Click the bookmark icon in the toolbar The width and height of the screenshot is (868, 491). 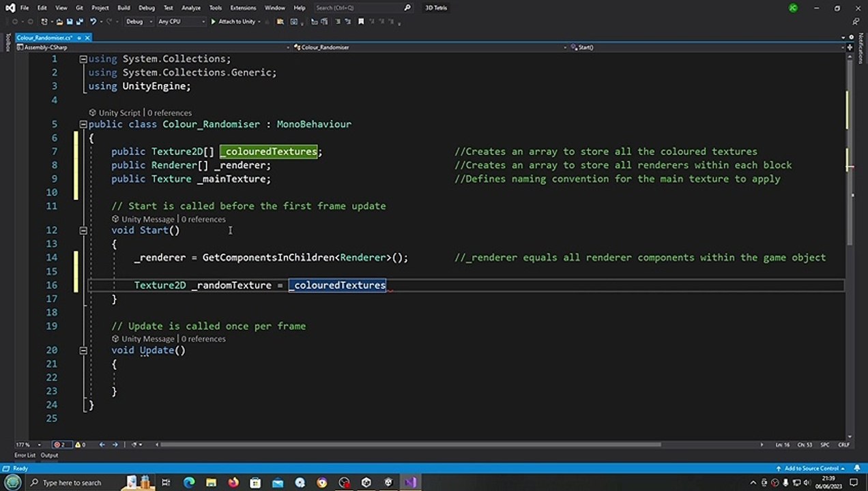[x=361, y=22]
